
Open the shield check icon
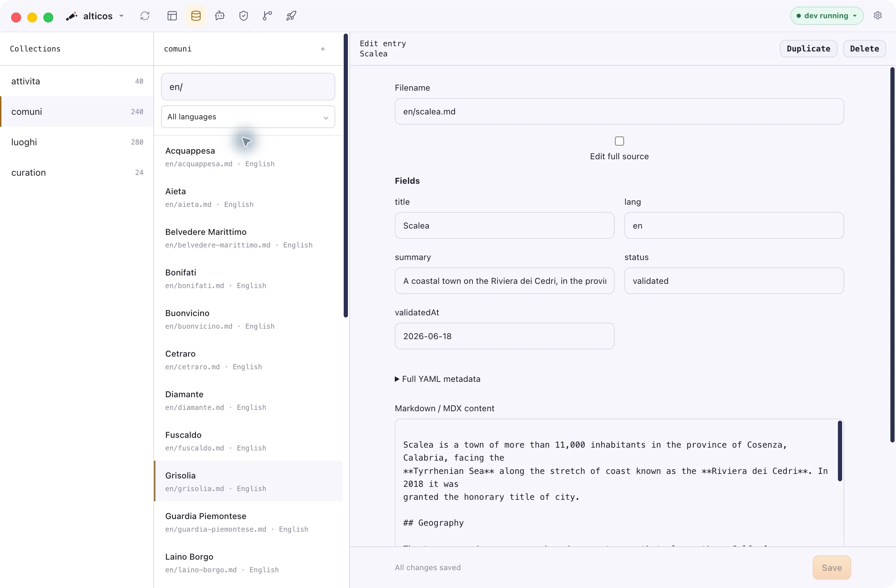click(x=244, y=16)
